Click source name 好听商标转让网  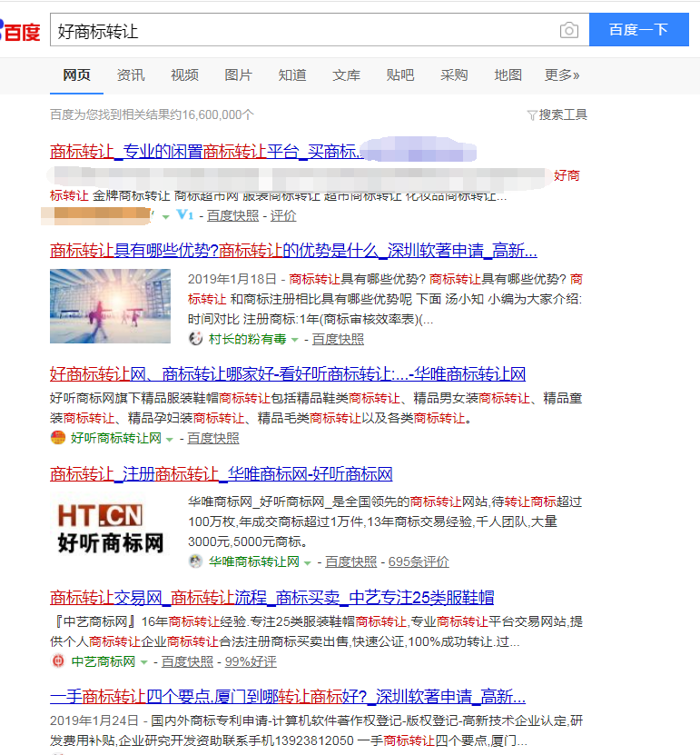116,438
